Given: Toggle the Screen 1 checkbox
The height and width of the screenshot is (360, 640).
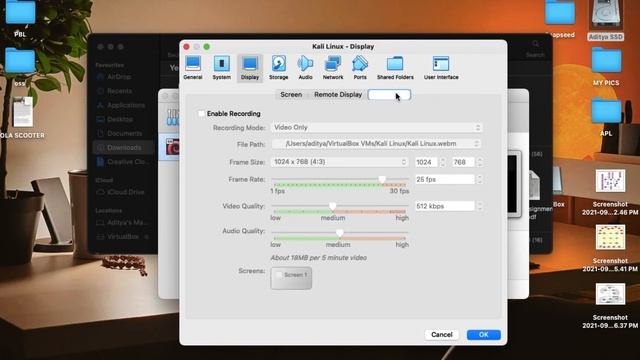Looking at the screenshot, I should point(279,275).
